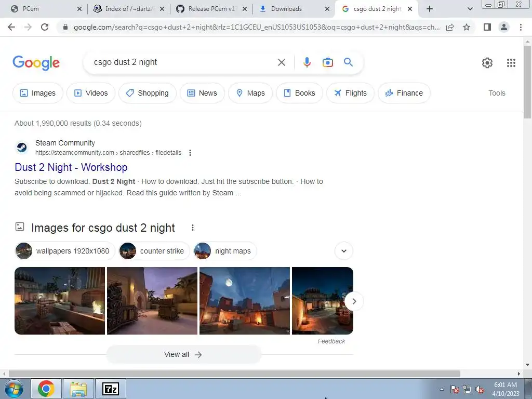Open the Chrome profile avatar
The height and width of the screenshot is (399, 532).
504,27
